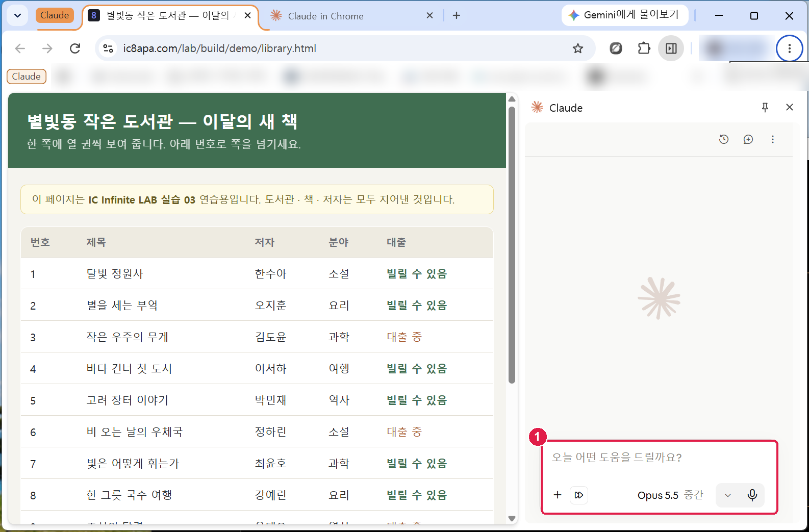Image resolution: width=809 pixels, height=532 pixels.
Task: Click author name 한수아
Action: point(270,274)
